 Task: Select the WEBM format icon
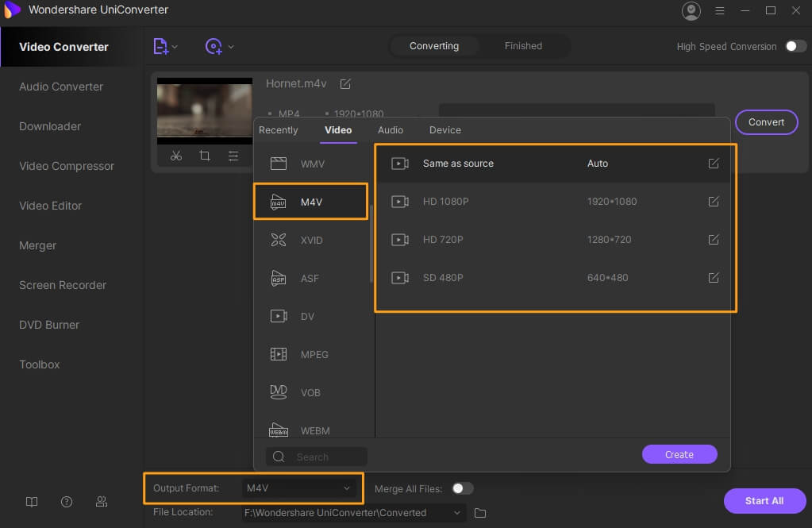point(279,430)
